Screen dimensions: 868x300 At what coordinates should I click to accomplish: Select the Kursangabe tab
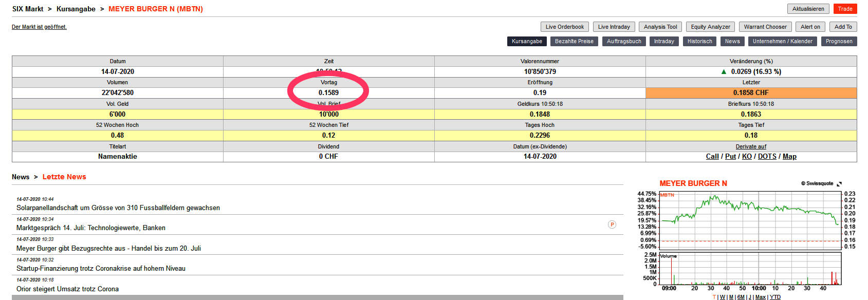pos(527,41)
